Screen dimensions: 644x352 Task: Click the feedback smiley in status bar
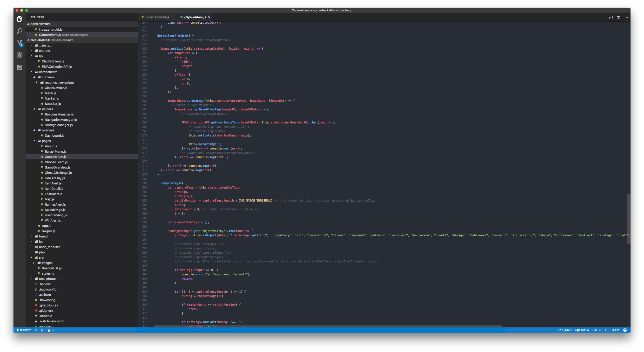(625, 330)
